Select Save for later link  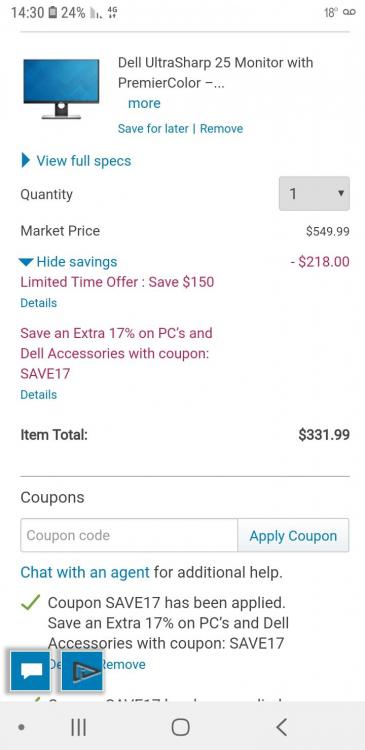pyautogui.click(x=153, y=128)
